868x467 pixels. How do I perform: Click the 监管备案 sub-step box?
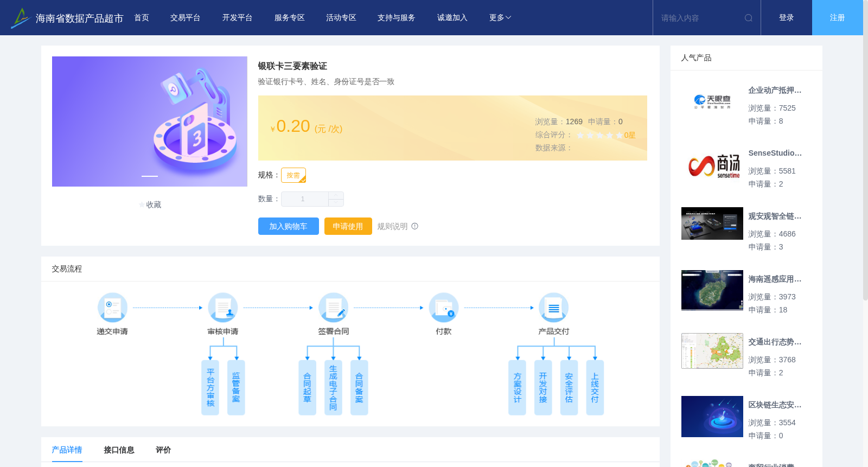pos(236,388)
